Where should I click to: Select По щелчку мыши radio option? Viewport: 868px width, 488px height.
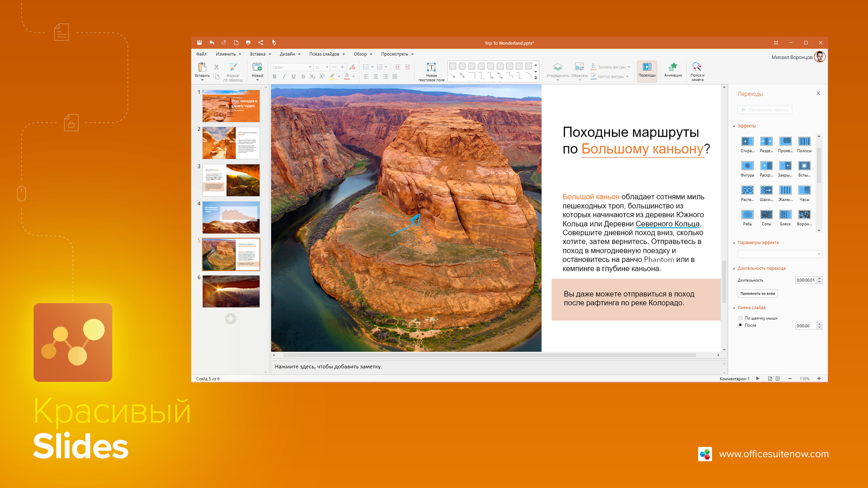(x=741, y=318)
